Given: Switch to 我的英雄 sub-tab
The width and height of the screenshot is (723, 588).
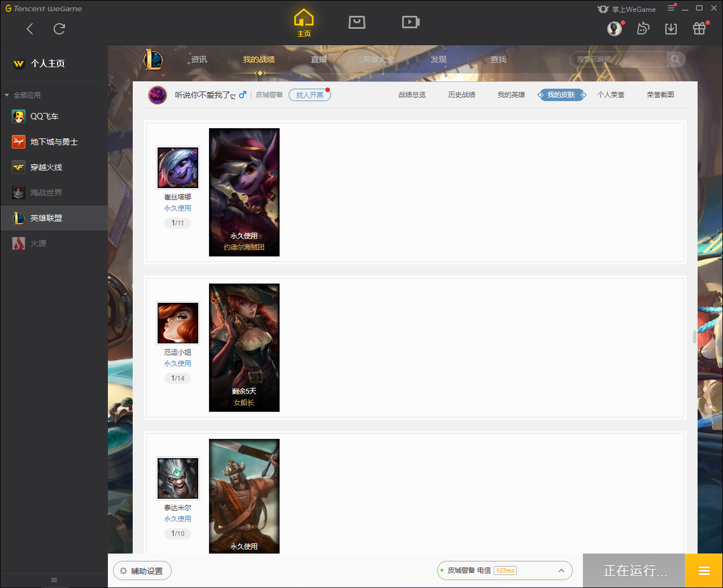Looking at the screenshot, I should (x=511, y=95).
